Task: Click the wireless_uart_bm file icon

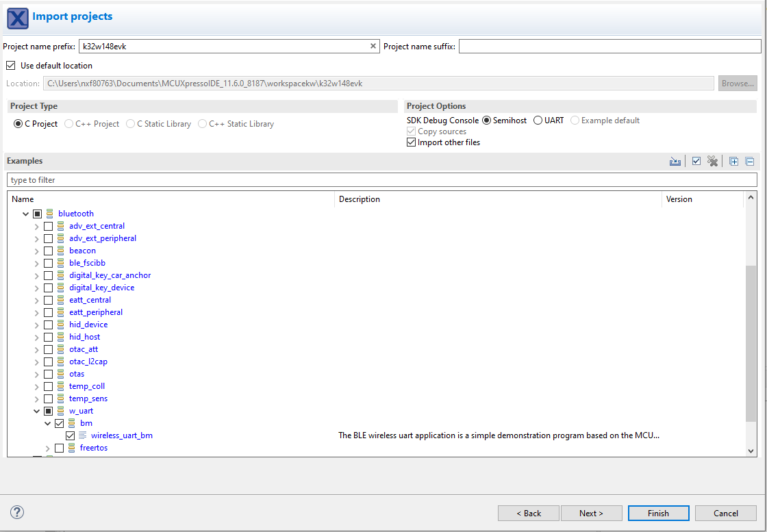Action: pos(83,435)
